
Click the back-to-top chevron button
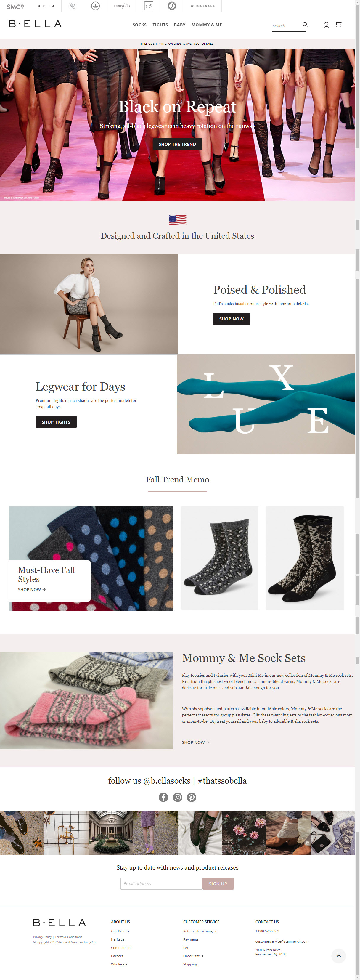pos(338,956)
